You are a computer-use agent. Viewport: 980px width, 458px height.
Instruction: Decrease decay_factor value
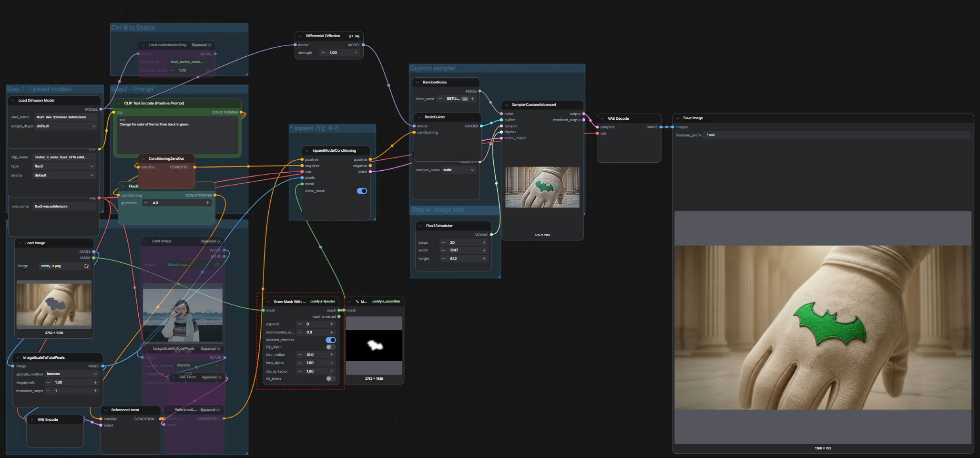click(x=300, y=371)
